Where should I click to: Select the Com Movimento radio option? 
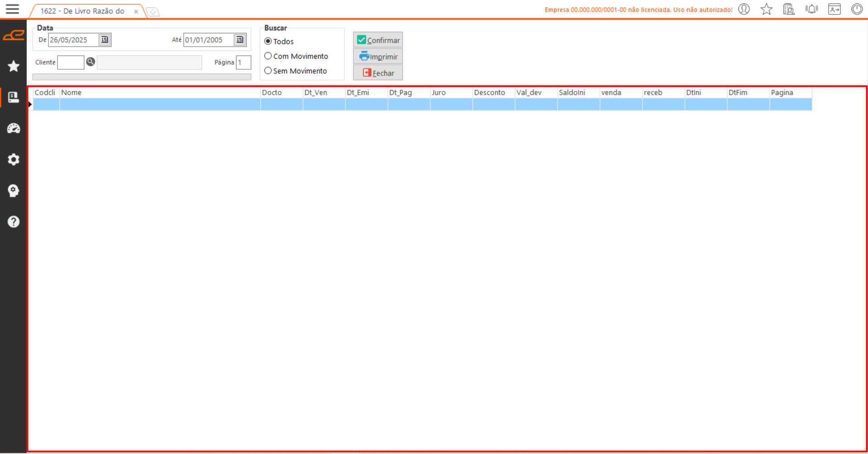tap(268, 56)
